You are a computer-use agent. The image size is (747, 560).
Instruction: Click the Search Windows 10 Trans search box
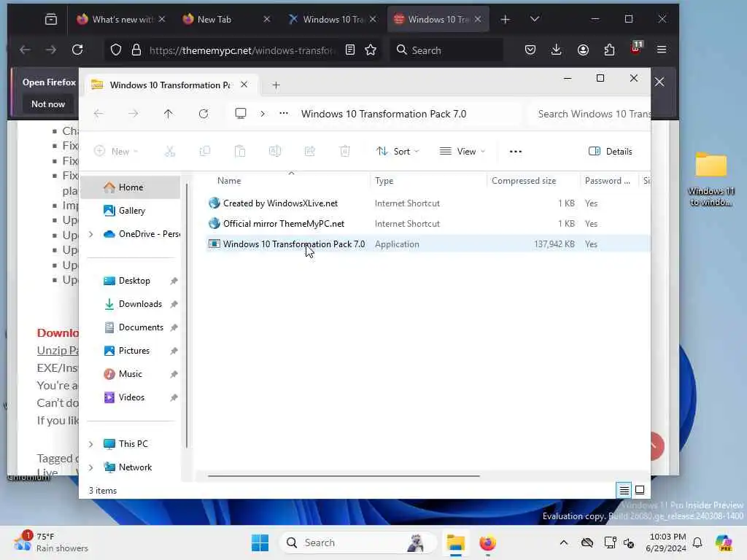591,114
